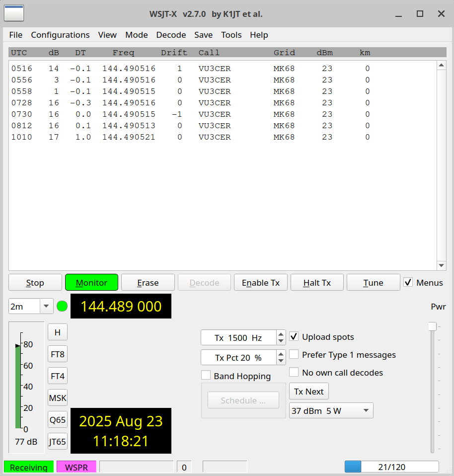
Task: Open the 37 dBm 5 W power dropdown
Action: click(331, 411)
